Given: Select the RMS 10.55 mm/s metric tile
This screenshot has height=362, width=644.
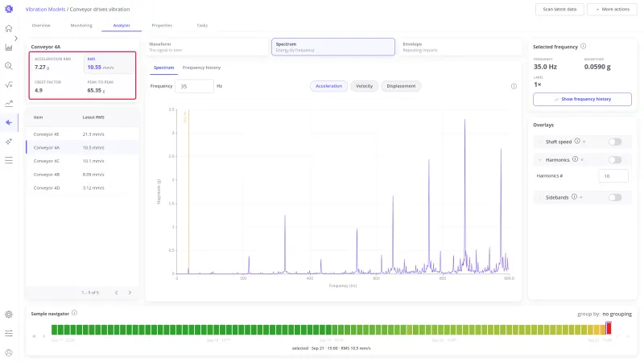Looking at the screenshot, I should [109, 64].
